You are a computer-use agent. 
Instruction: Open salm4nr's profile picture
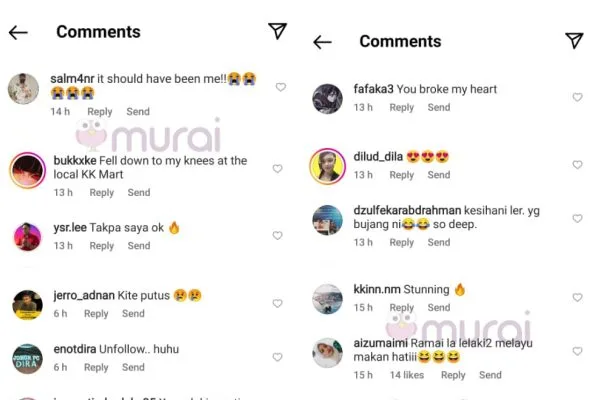[x=24, y=90]
